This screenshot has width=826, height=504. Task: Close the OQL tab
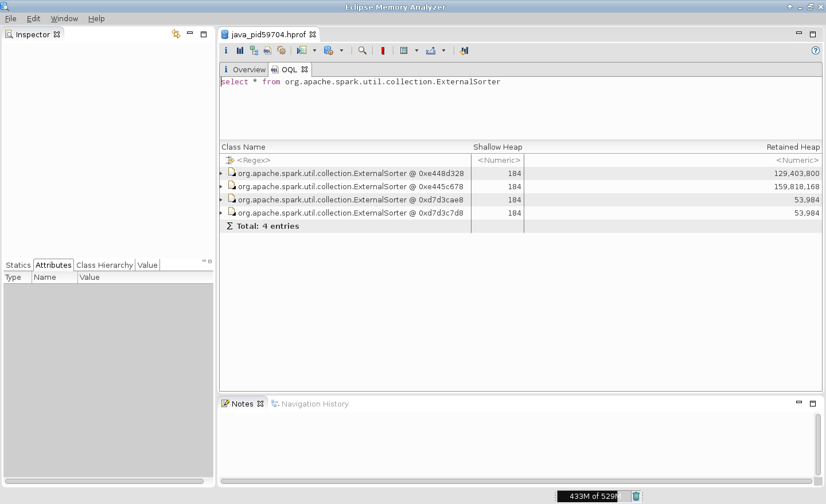pyautogui.click(x=305, y=69)
